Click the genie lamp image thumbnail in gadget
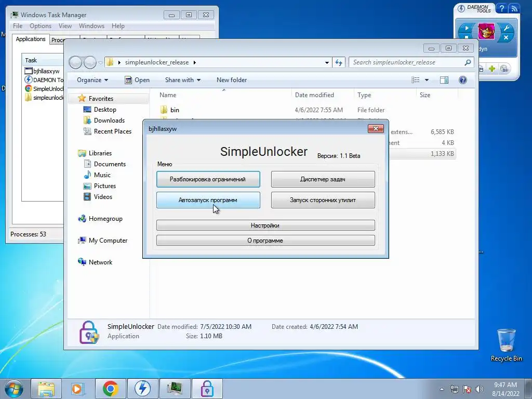Screen dimensions: 532x399 (486, 31)
